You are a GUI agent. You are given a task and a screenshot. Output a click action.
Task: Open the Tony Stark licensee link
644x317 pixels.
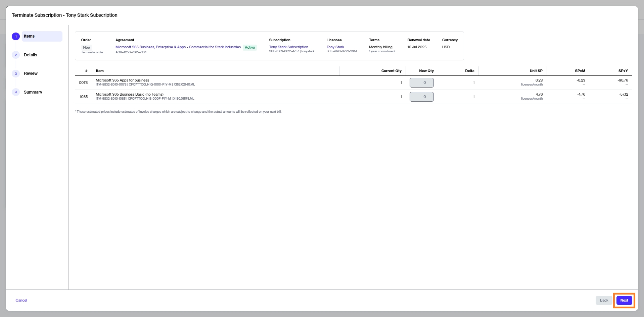click(x=335, y=47)
